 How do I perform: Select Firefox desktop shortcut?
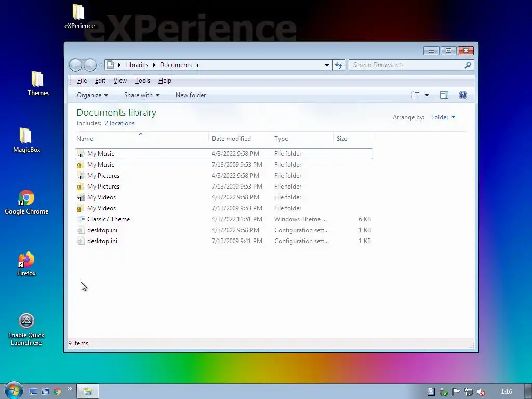click(26, 264)
